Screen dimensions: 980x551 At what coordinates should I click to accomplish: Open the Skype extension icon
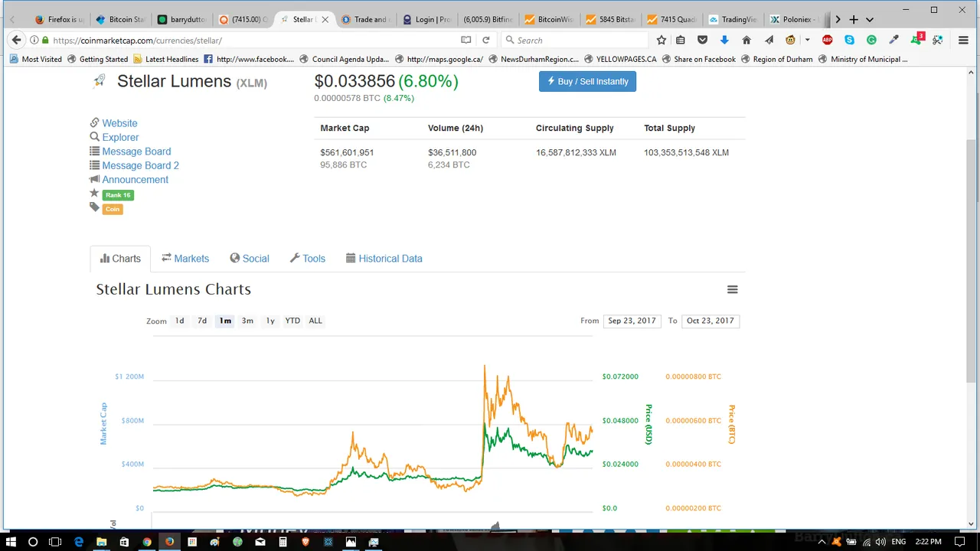pyautogui.click(x=849, y=40)
